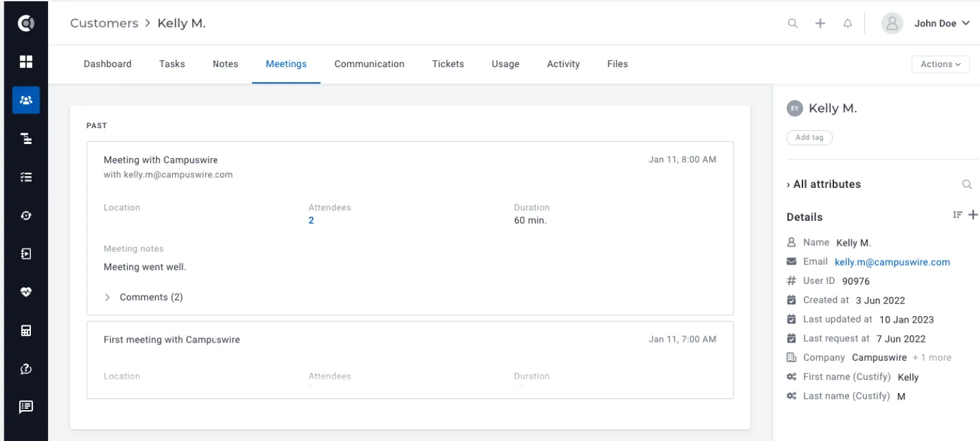The height and width of the screenshot is (441, 980).
Task: Open the chat message icon in sidebar
Action: 26,407
